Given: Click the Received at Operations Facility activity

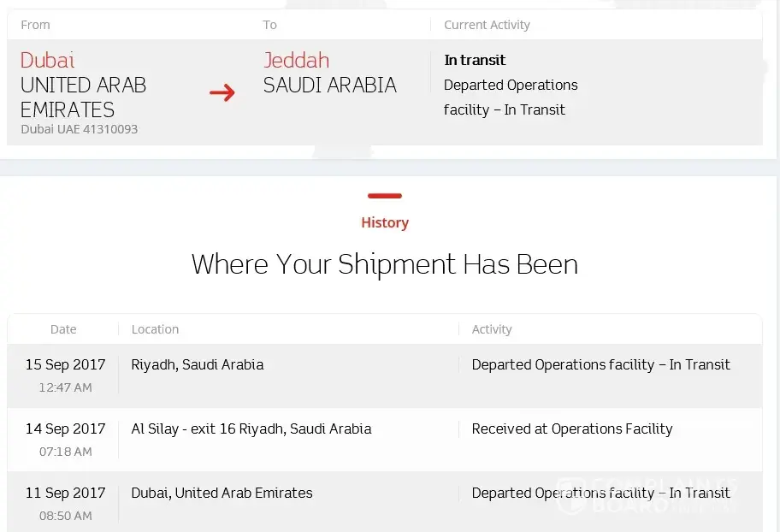Looking at the screenshot, I should [x=572, y=429].
